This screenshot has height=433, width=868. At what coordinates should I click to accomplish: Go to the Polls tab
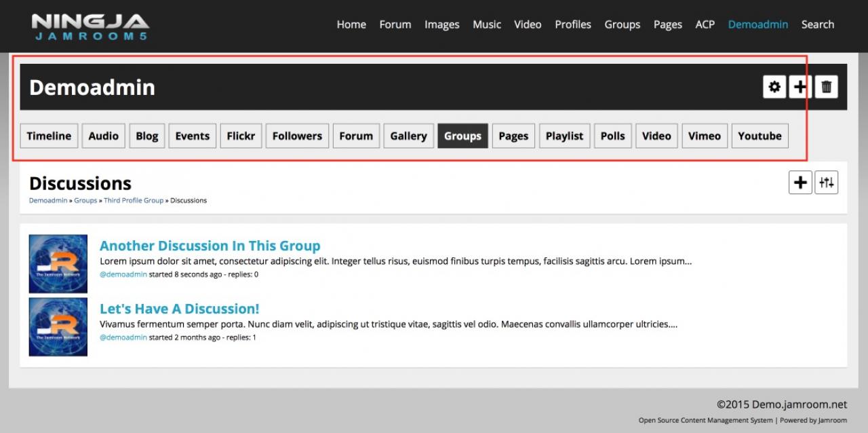[612, 136]
